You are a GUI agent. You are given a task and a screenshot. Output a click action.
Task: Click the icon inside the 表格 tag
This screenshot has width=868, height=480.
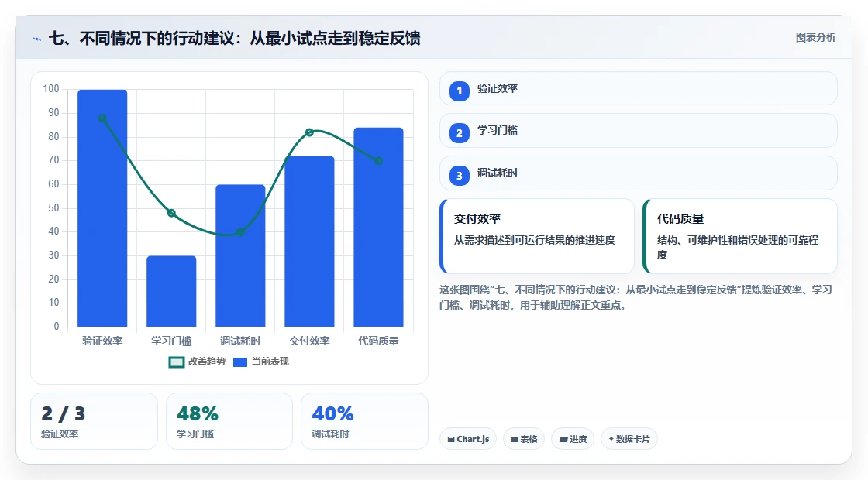[x=515, y=439]
